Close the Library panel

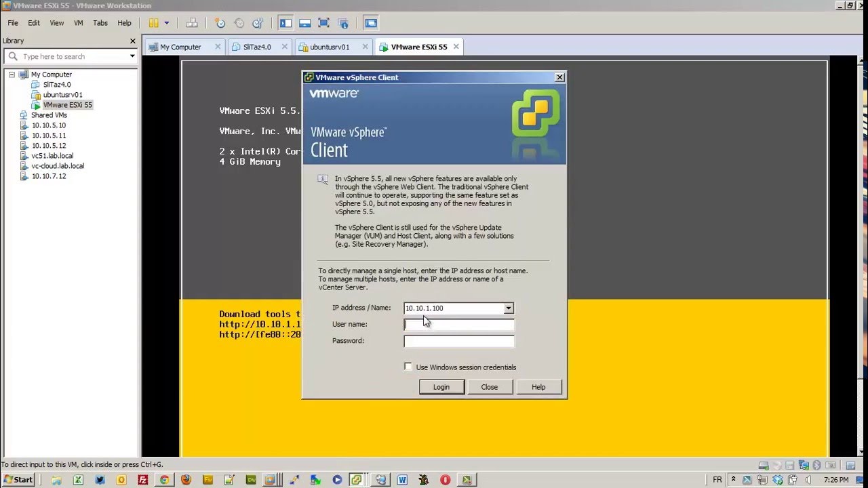[133, 41]
